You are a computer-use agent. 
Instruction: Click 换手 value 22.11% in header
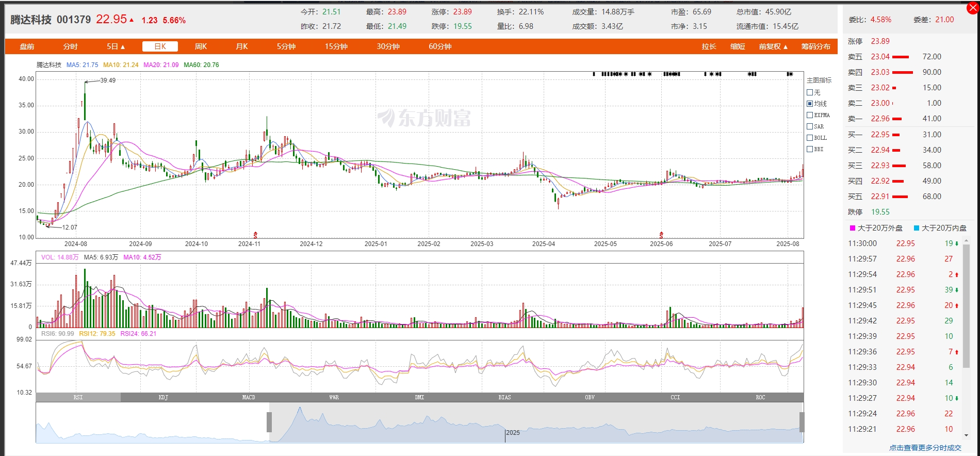531,12
